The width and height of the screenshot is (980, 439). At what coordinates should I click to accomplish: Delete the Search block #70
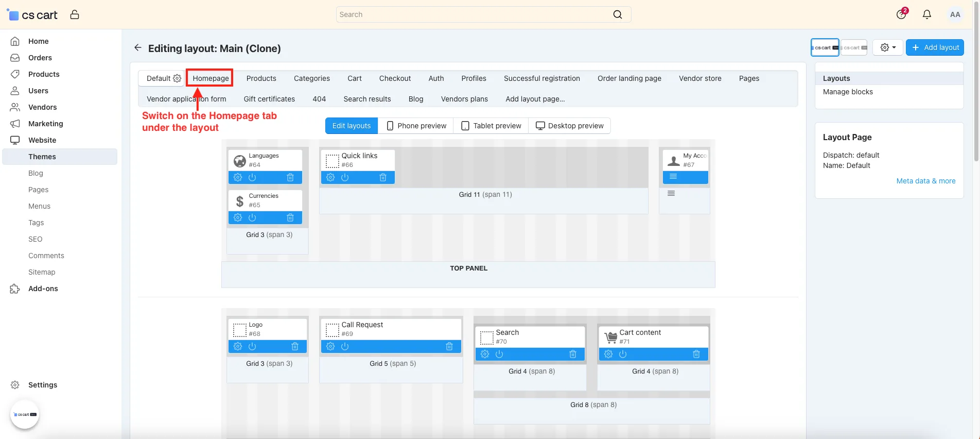[573, 354]
